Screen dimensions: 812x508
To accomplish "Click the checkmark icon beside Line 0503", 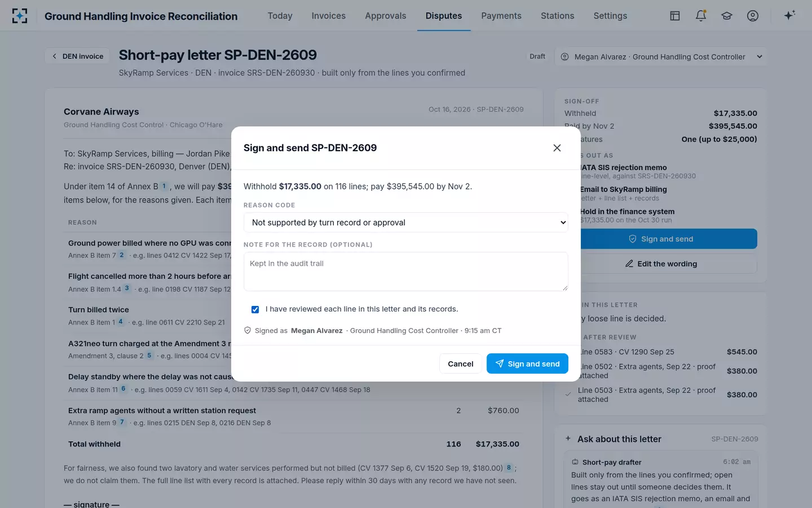I will (x=568, y=395).
